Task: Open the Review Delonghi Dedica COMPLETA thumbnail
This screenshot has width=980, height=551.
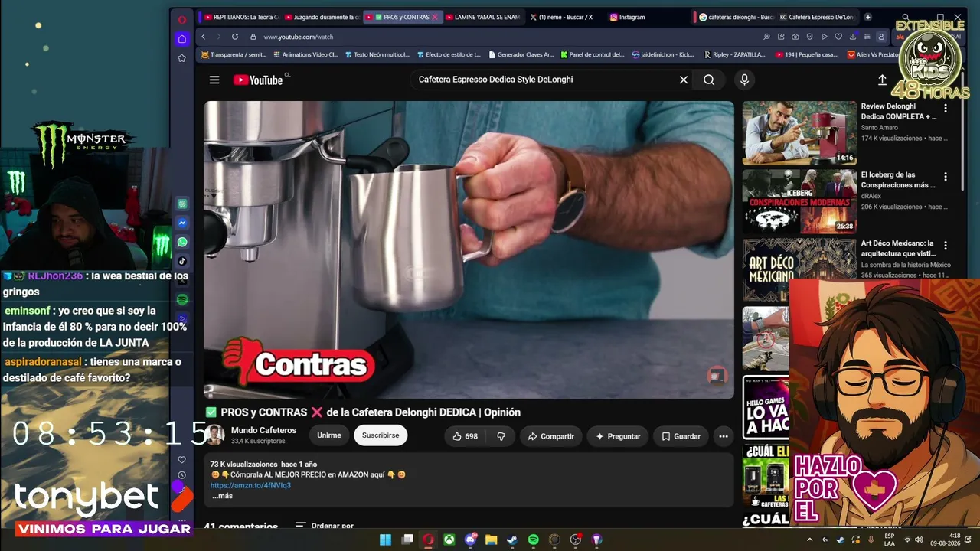Action: coord(799,133)
